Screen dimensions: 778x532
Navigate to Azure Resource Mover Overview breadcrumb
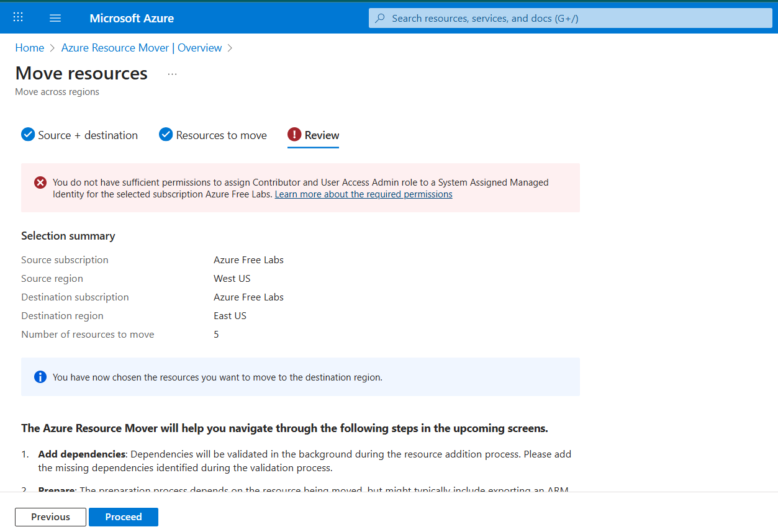pyautogui.click(x=142, y=48)
